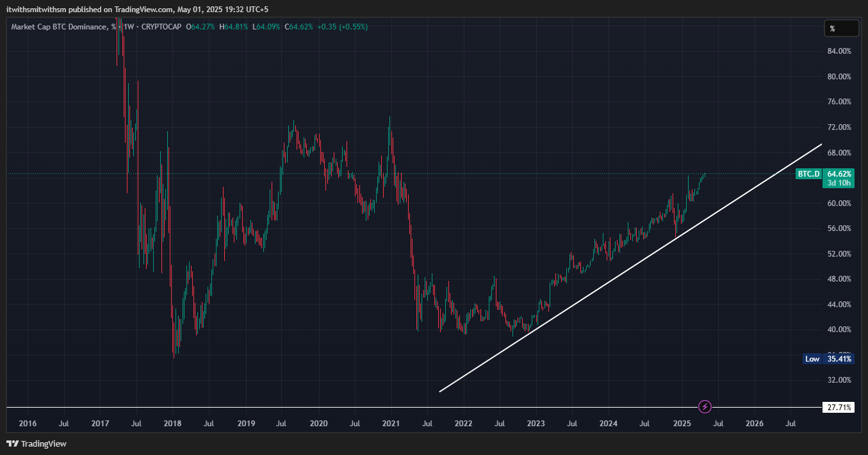Viewport: 868px width, 455px height.
Task: Click the 44.00% price axis label
Action: pyautogui.click(x=839, y=305)
